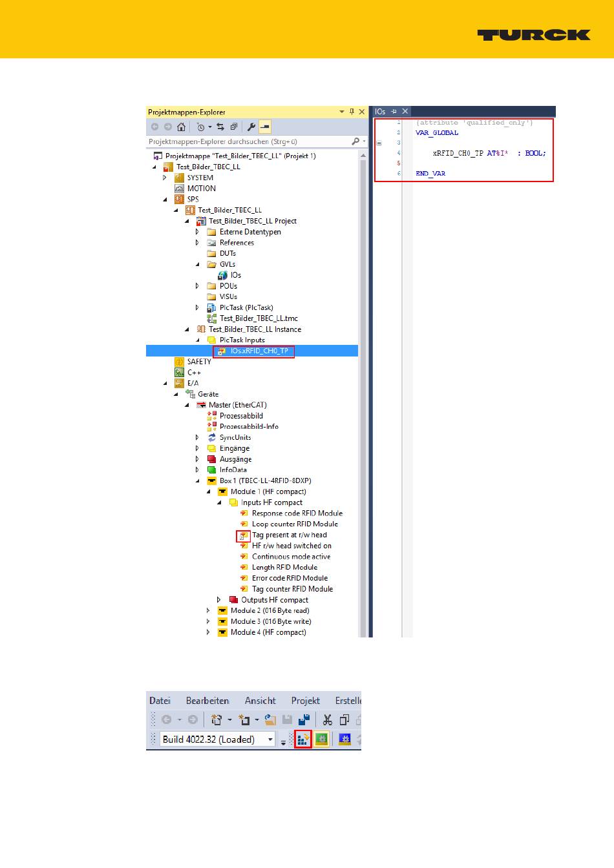Select Continuous mode active item

[291, 557]
